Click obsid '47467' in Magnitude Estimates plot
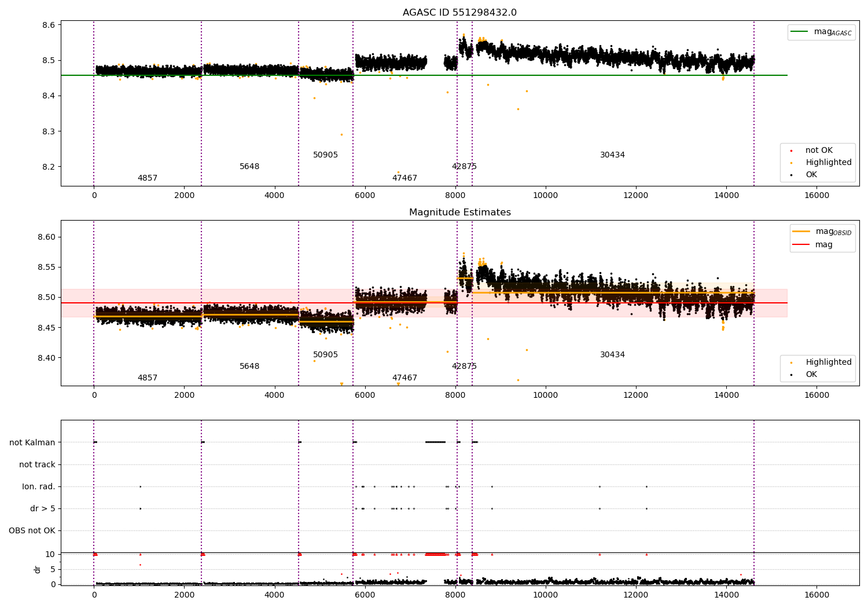This screenshot has width=868, height=608. click(404, 378)
